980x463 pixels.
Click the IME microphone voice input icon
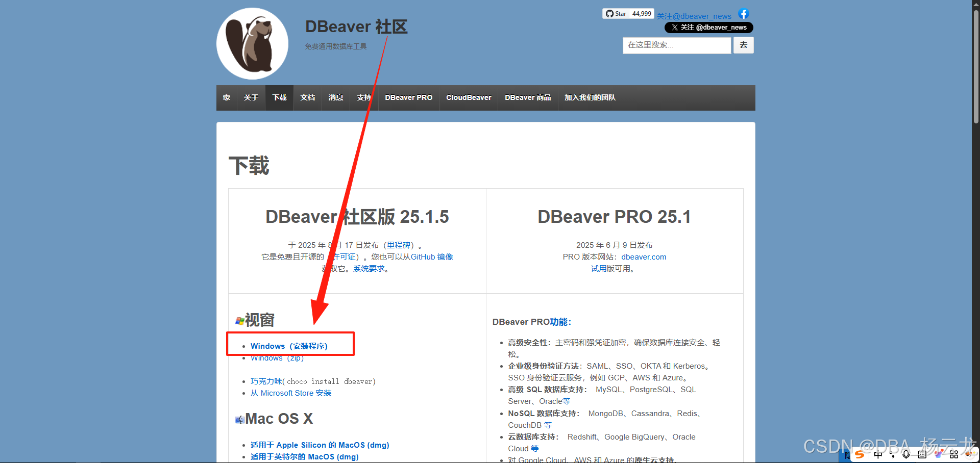906,454
